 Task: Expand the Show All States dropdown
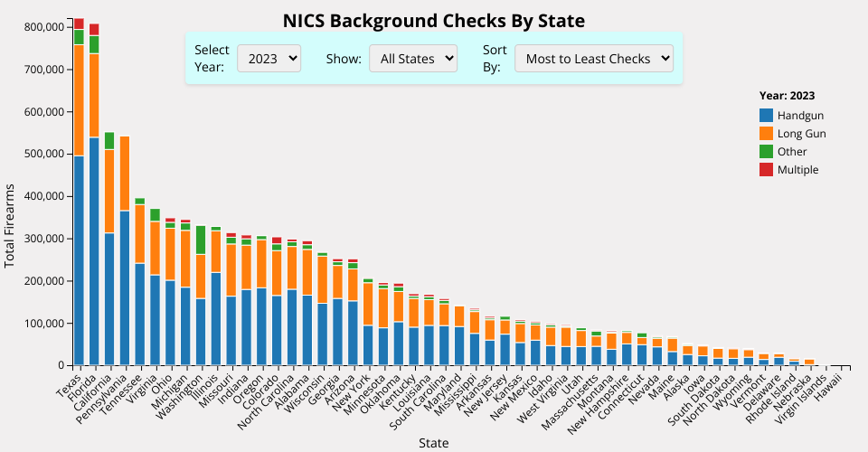click(x=413, y=59)
